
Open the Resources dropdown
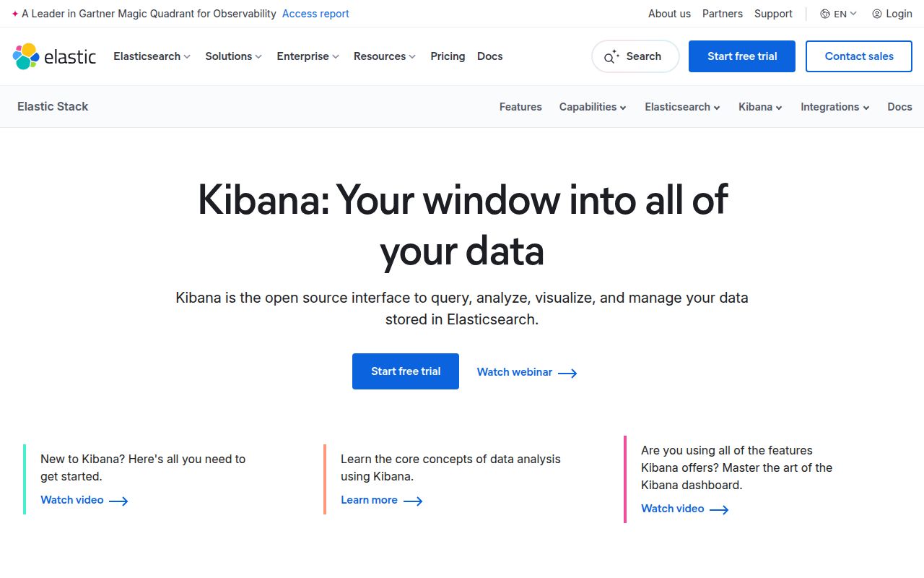click(x=384, y=56)
